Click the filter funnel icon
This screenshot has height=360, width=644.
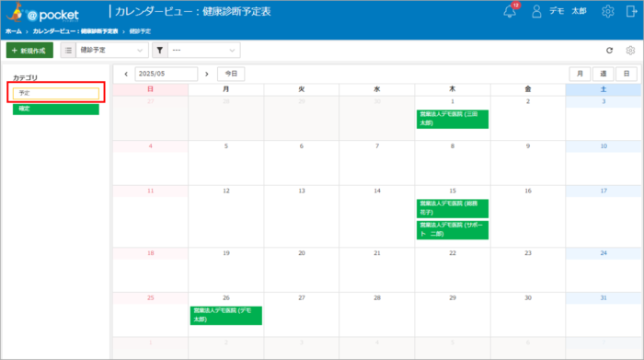[160, 50]
